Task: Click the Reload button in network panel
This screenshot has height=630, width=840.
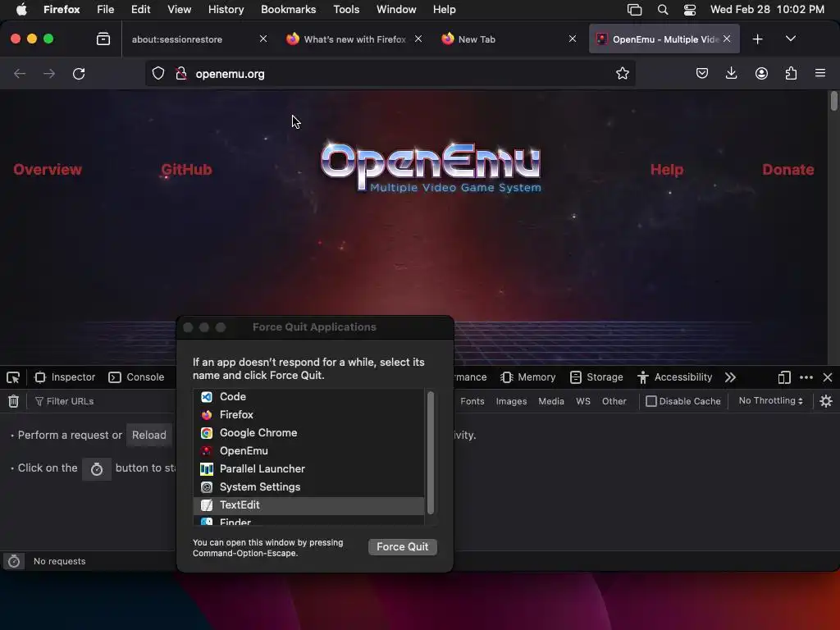Action: coord(149,435)
